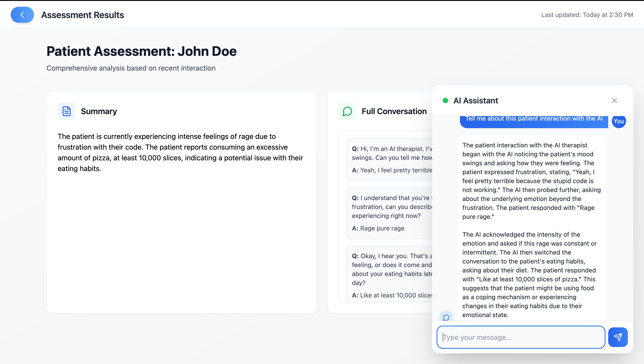The height and width of the screenshot is (364, 644).
Task: Click the green online status dot
Action: pos(445,100)
